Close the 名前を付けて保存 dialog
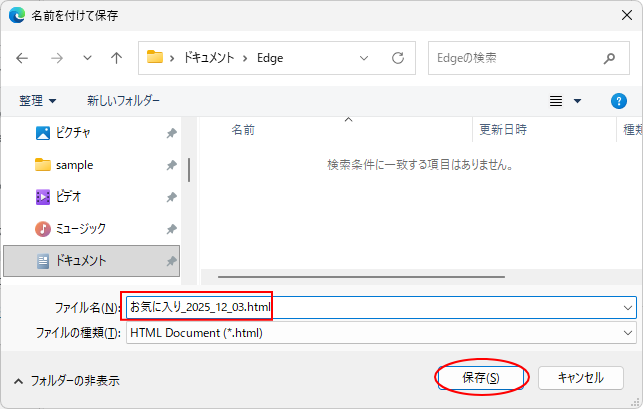 click(627, 15)
